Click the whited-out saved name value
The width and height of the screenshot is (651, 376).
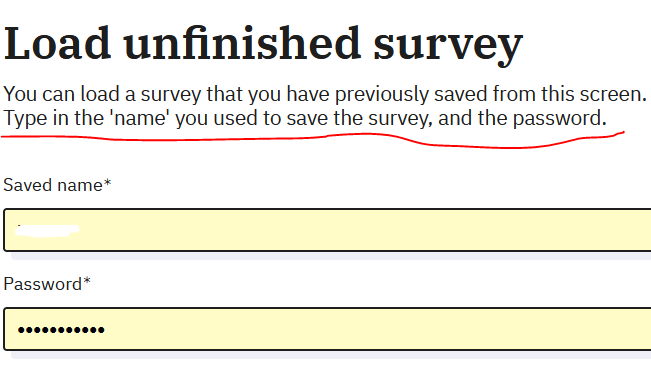(46, 230)
